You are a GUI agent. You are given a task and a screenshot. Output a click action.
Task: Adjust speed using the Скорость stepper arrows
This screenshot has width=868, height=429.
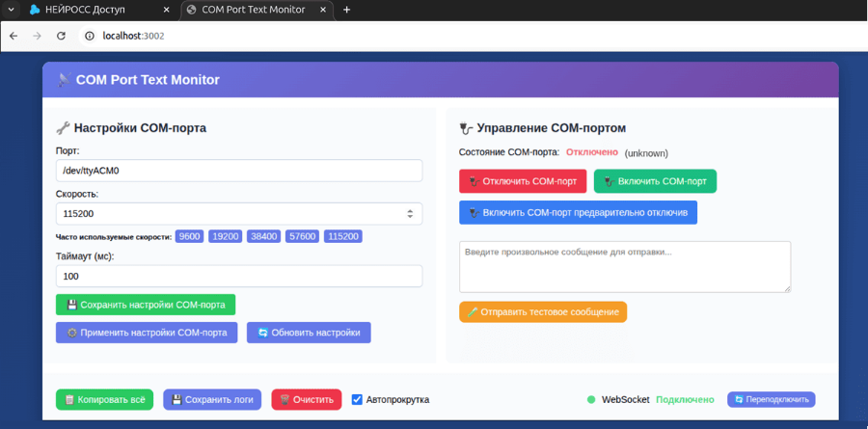point(410,214)
